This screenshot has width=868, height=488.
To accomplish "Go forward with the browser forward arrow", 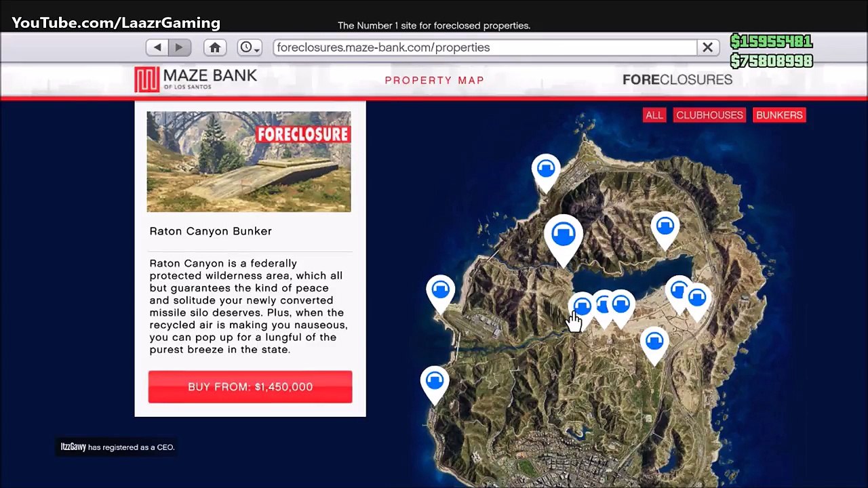I will pyautogui.click(x=180, y=47).
